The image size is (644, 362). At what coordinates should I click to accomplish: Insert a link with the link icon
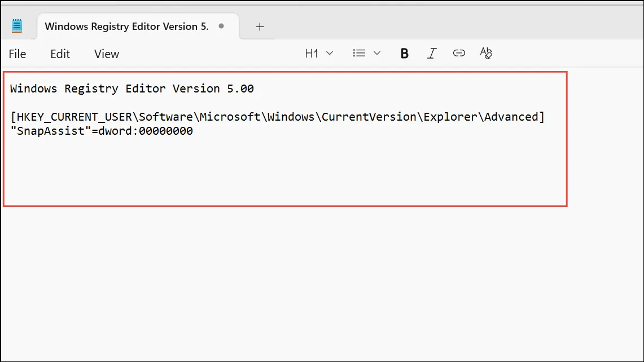459,53
